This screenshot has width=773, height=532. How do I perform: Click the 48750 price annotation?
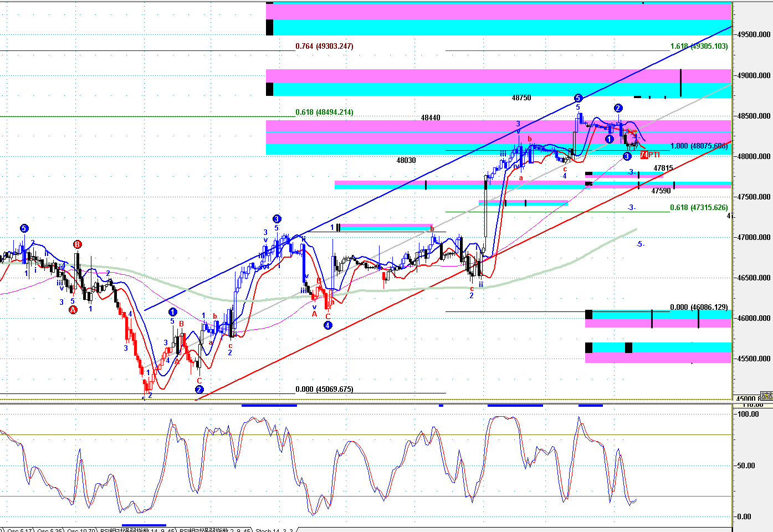(x=521, y=98)
